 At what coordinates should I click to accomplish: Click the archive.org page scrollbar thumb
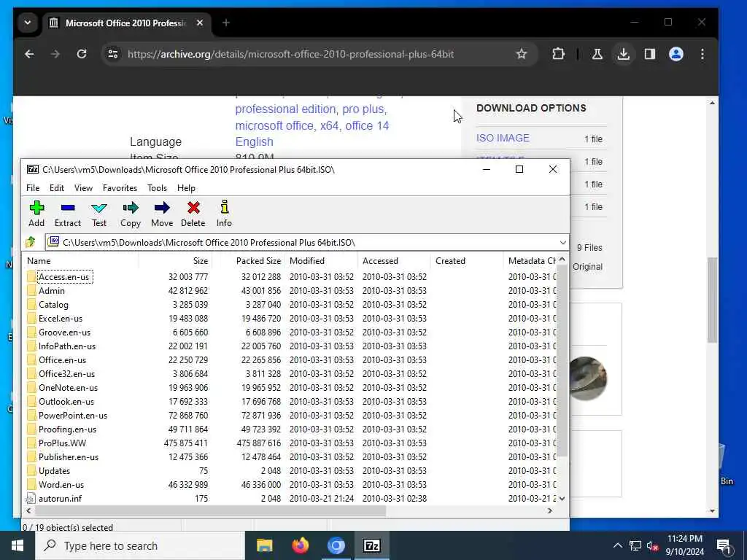point(712,300)
